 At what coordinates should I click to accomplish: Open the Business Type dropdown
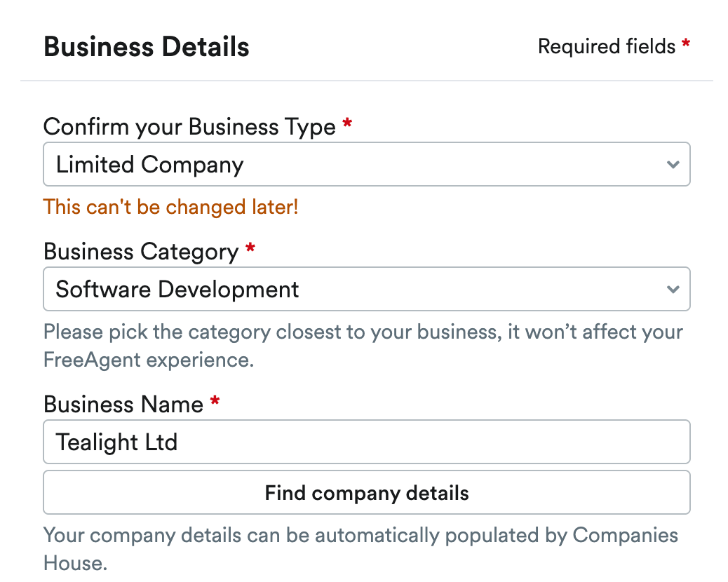366,165
